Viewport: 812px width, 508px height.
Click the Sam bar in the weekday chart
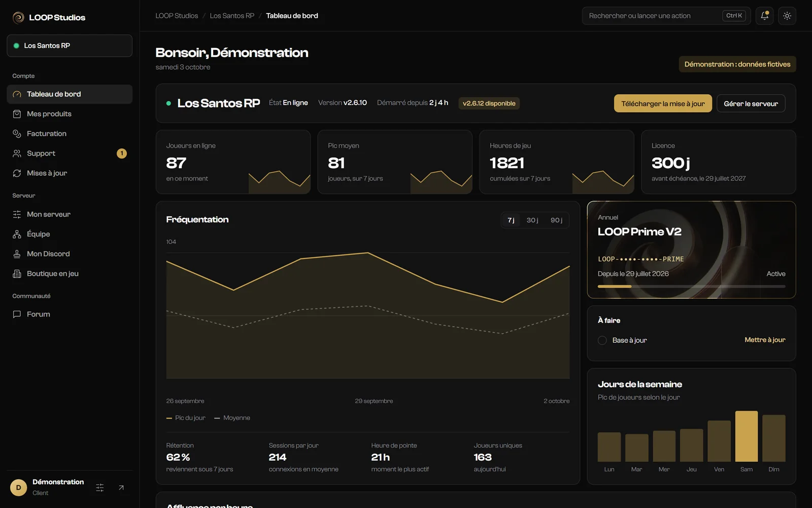746,436
